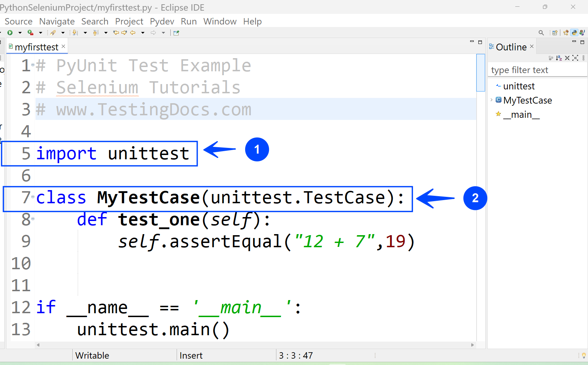
Task: Open the Outline view menu (three dots)
Action: pyautogui.click(x=583, y=58)
